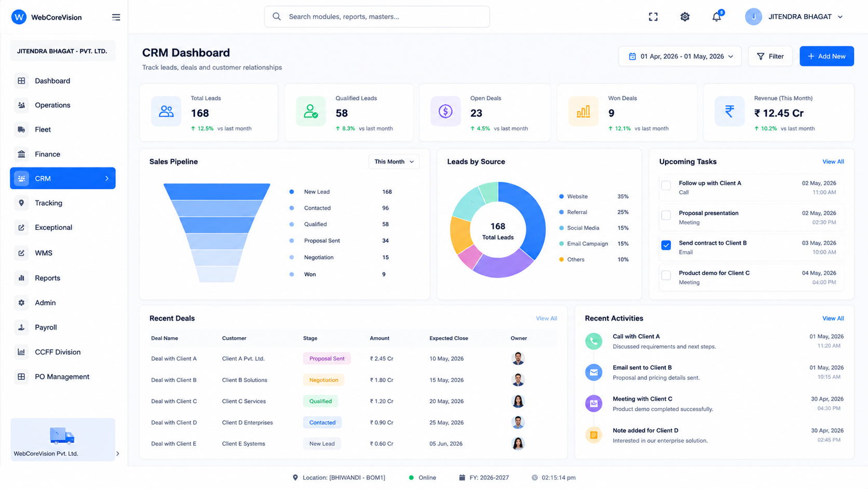868x489 pixels.
Task: Open the CCFF Division menu item
Action: [x=63, y=352]
